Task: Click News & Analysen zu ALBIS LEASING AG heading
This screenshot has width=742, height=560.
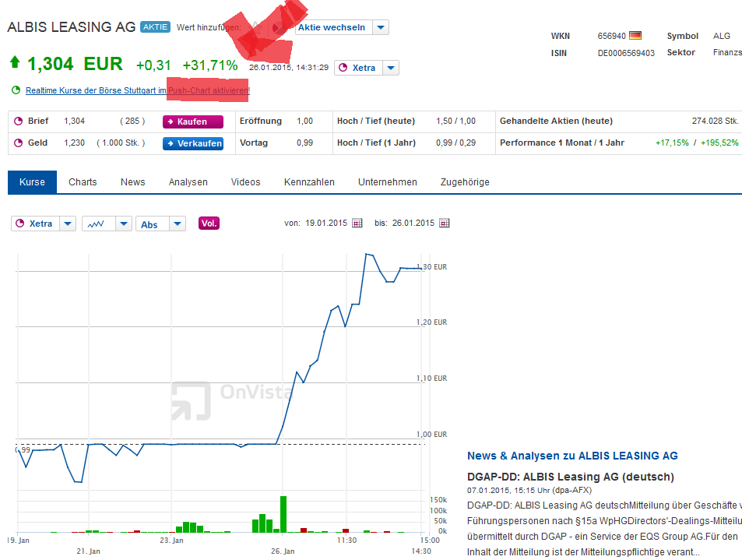Action: pyautogui.click(x=572, y=456)
